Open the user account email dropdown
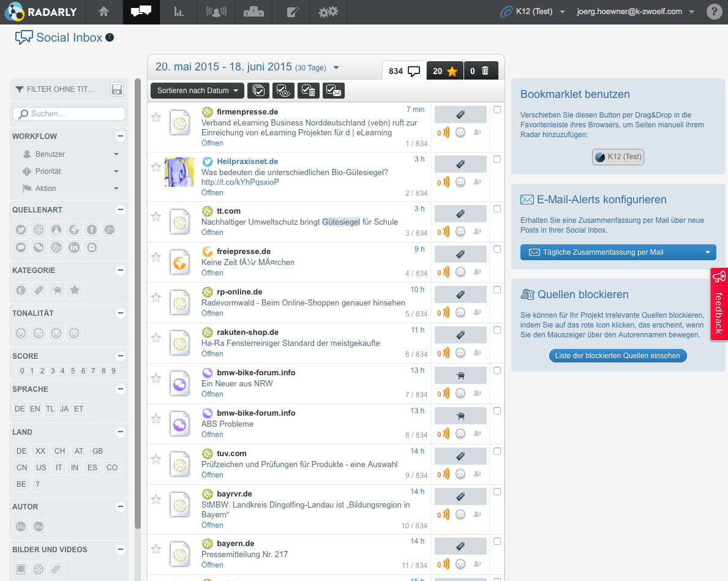 coord(636,12)
